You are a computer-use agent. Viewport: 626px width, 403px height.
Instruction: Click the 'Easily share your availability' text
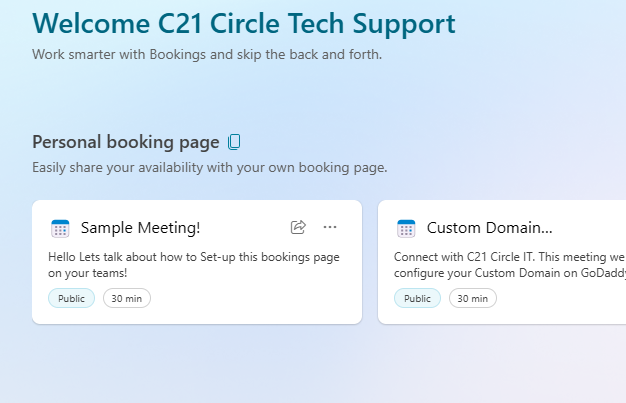(x=209, y=167)
